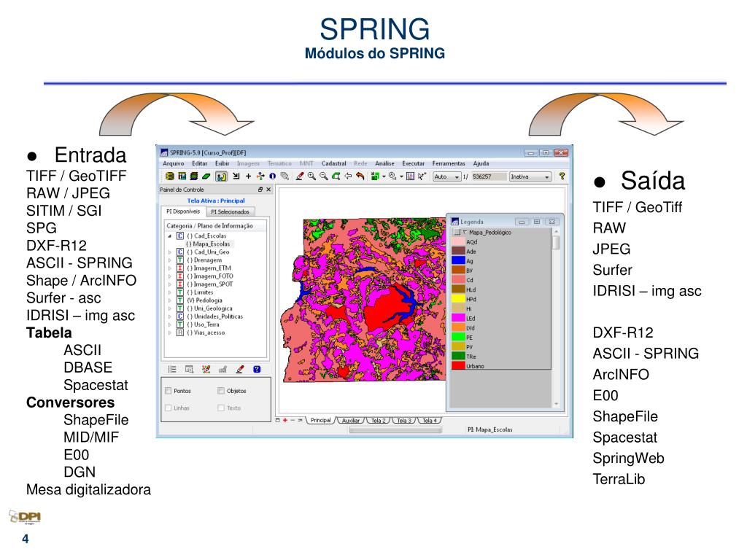Click the blue info circle icon

273,176
